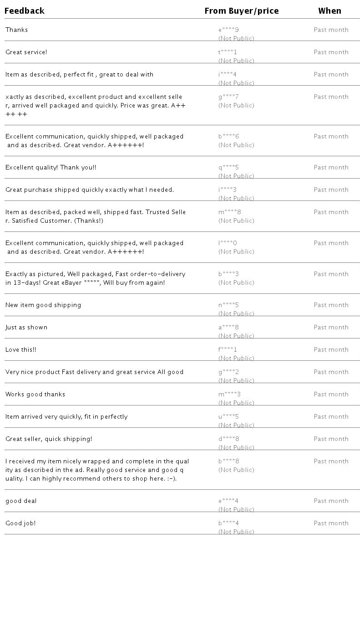Click "Works good thanks" feedback text
The image size is (364, 636).
tap(35, 395)
